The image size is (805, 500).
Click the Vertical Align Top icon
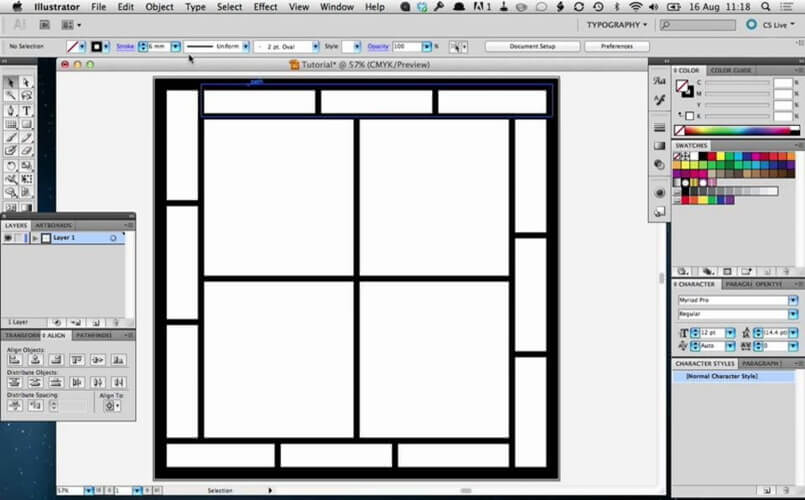coord(77,360)
